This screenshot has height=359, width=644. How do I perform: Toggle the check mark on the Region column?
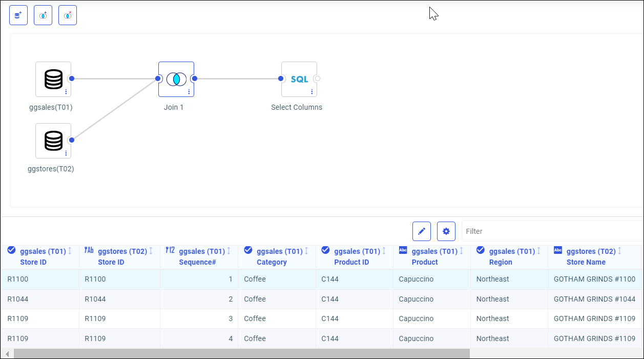[481, 250]
